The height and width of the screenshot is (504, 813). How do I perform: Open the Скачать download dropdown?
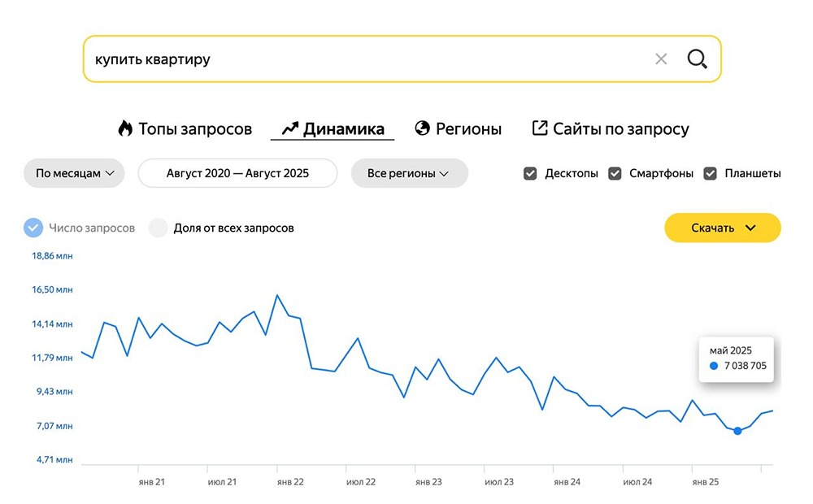click(723, 228)
